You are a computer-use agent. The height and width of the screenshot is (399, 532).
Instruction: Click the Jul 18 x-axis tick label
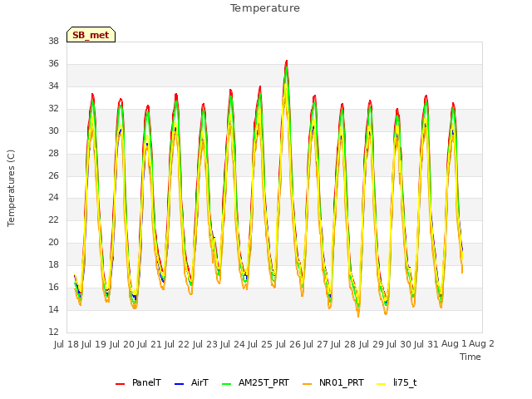[x=66, y=344]
